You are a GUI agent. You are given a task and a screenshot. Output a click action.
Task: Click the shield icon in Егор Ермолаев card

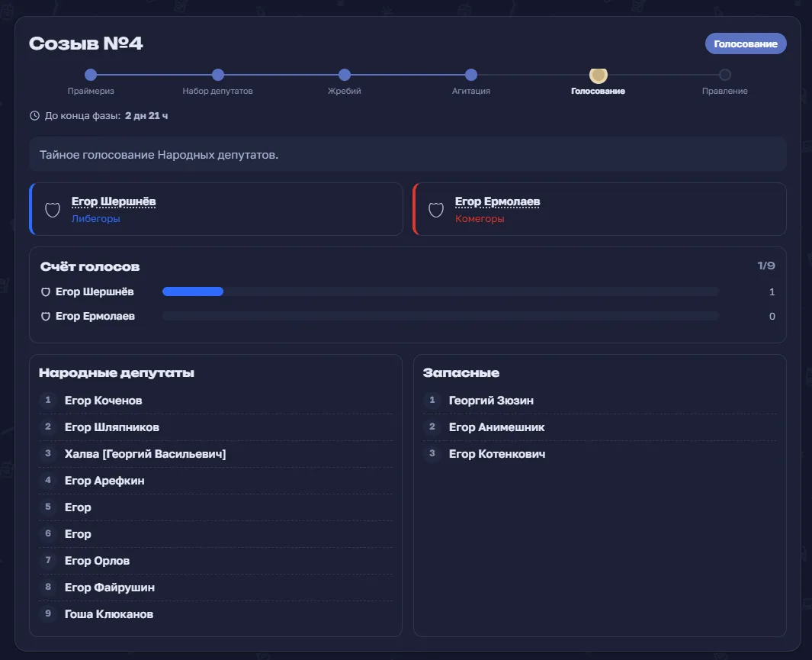click(x=436, y=210)
